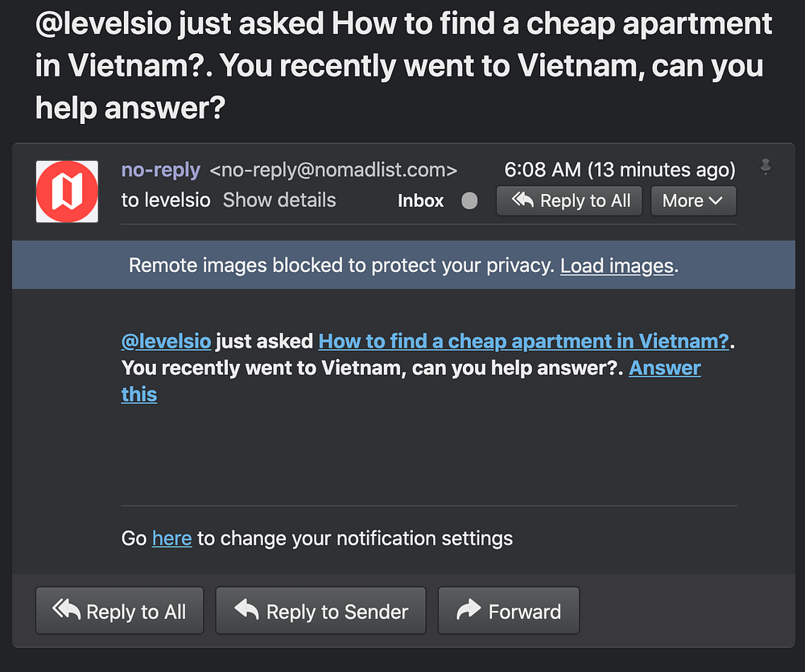
Task: Click Load images in the privacy banner
Action: pos(617,266)
